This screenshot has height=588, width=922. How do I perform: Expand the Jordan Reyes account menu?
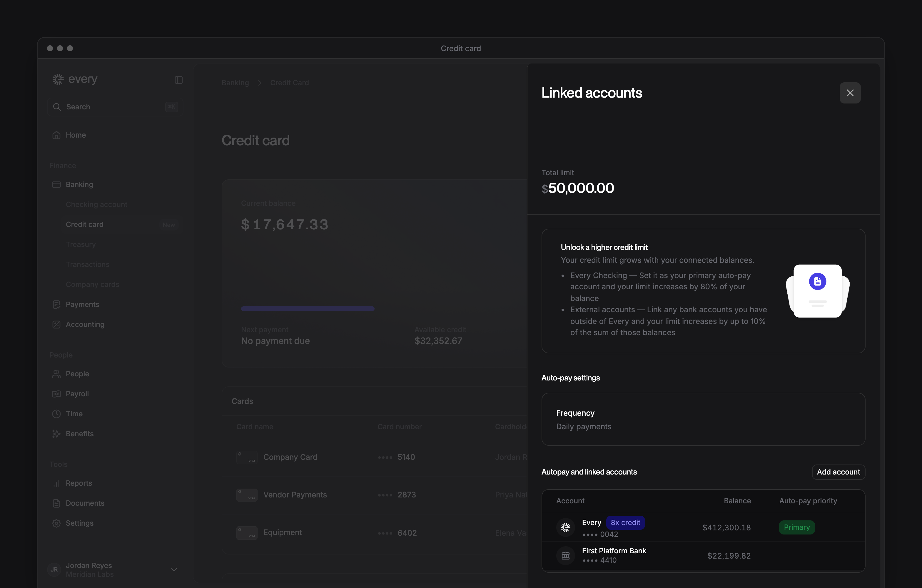(x=174, y=569)
